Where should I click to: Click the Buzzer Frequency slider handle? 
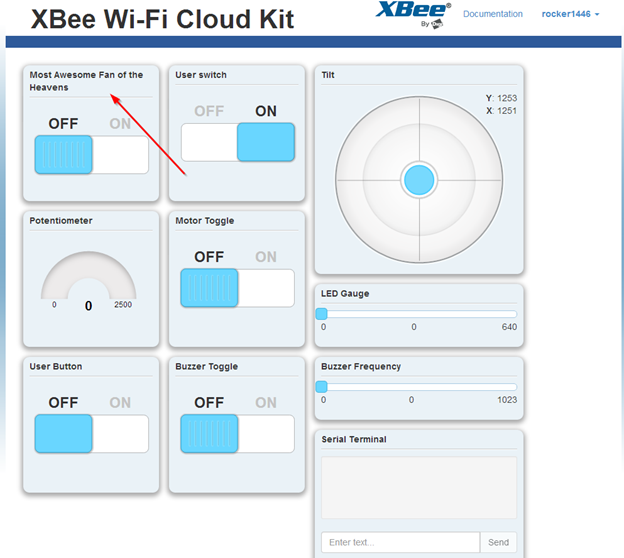(322, 386)
